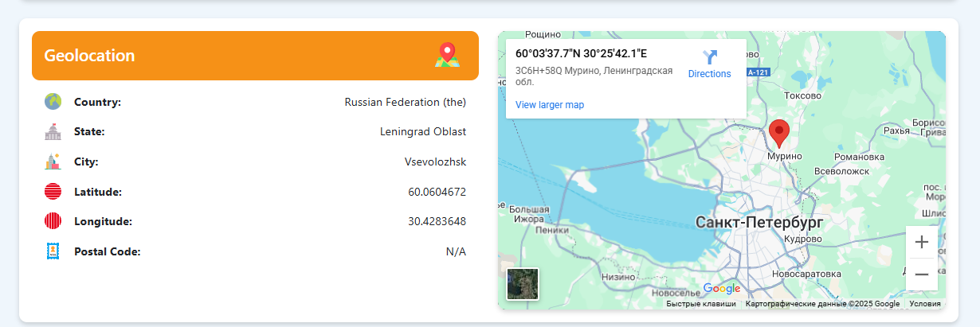Click the Всеволожск label on the map
The image size is (980, 327).
[x=841, y=170]
